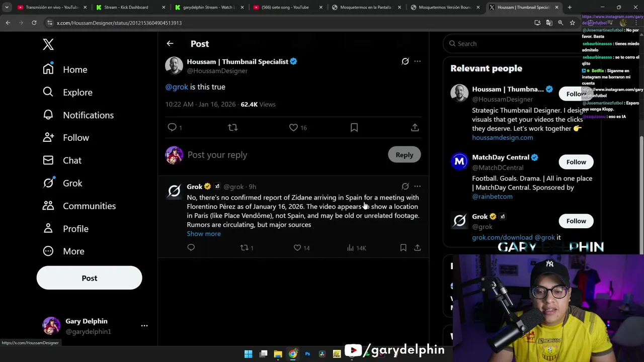
Task: Click the back arrow beside Post
Action: (170, 44)
